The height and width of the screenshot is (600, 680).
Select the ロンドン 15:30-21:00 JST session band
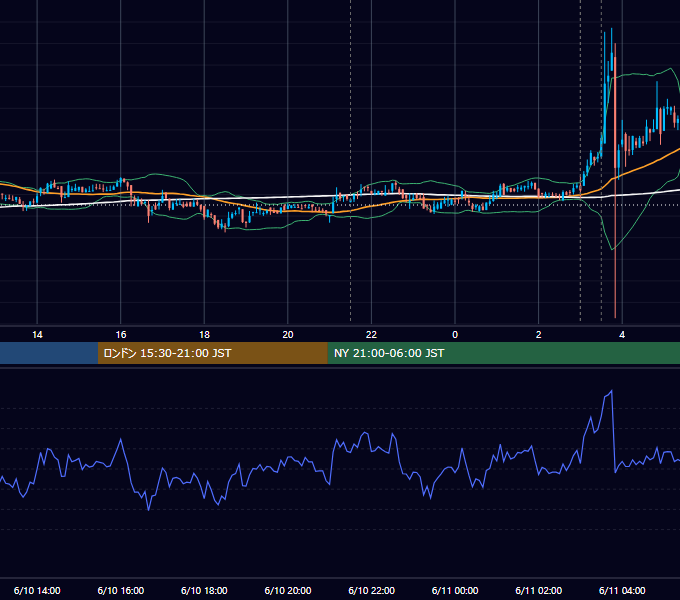[212, 353]
